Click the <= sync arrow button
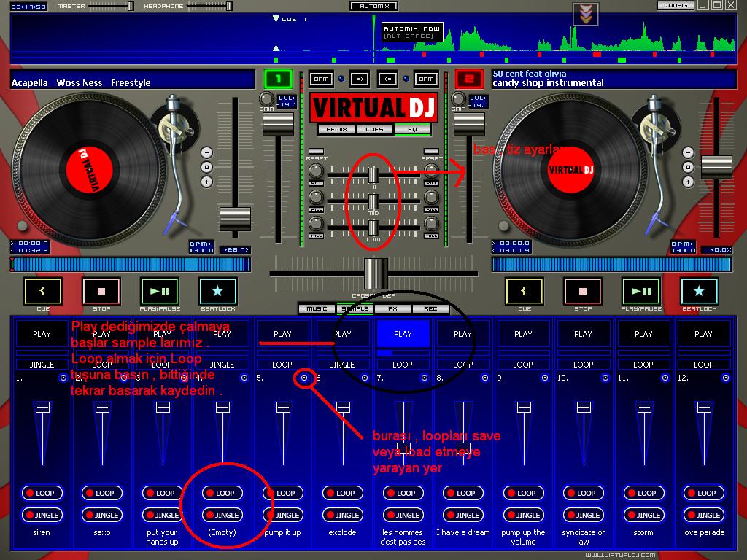Viewport: 747px width, 560px height. tap(388, 79)
